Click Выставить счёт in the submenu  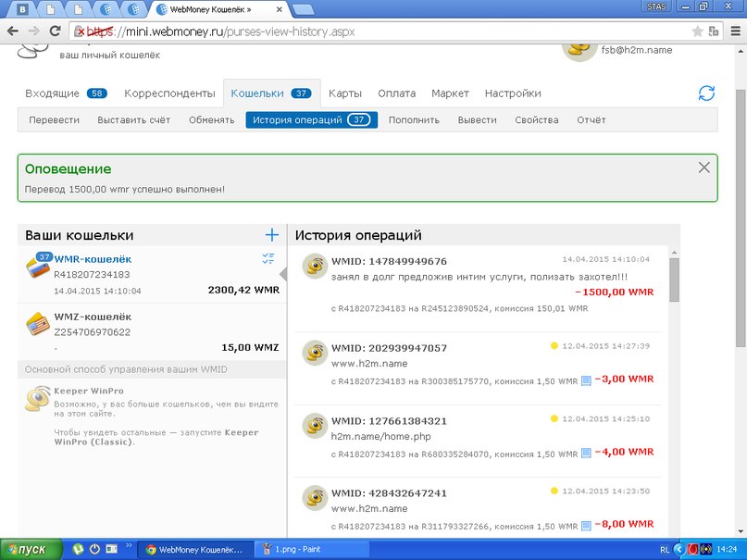pos(134,120)
